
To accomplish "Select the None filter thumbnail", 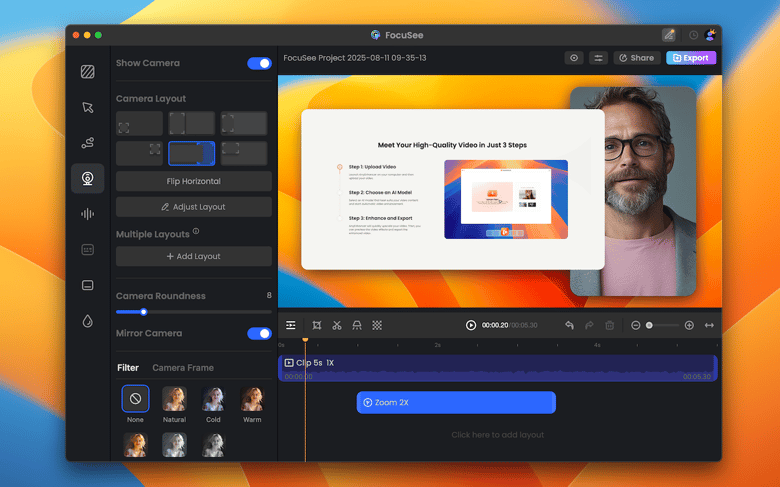I will (135, 398).
